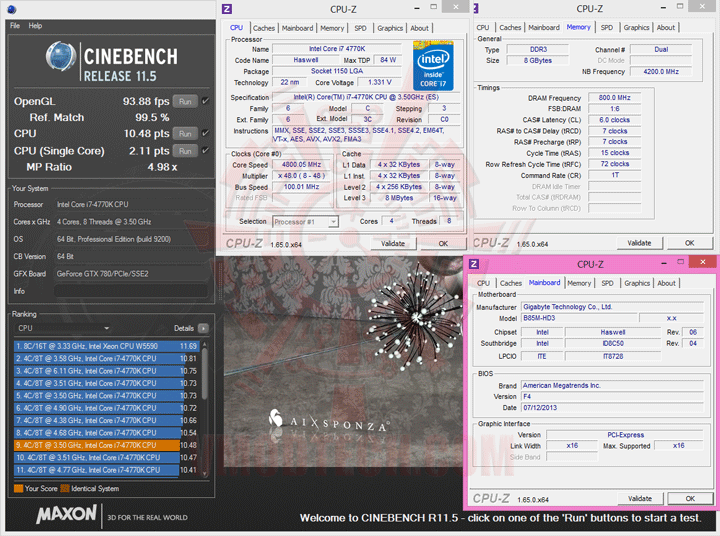The image size is (720, 536).
Task: Select Graphics tab in the CPU-Z Mainboard window
Action: (x=637, y=283)
